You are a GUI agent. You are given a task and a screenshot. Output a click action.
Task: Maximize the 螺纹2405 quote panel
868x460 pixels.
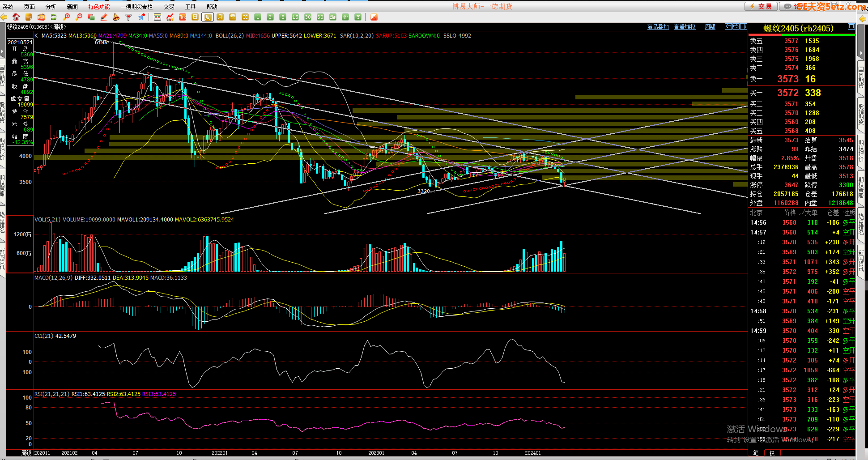(x=851, y=27)
